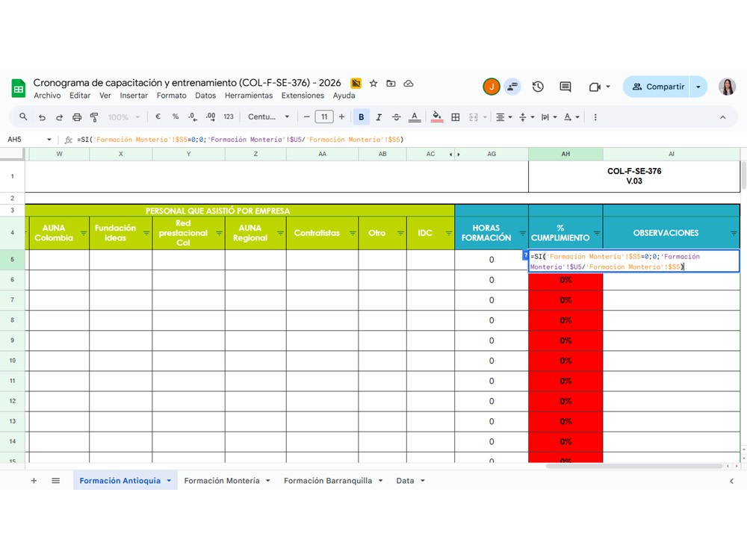Start a video call meeting
Viewport: 747px width, 560px height.
(x=595, y=87)
